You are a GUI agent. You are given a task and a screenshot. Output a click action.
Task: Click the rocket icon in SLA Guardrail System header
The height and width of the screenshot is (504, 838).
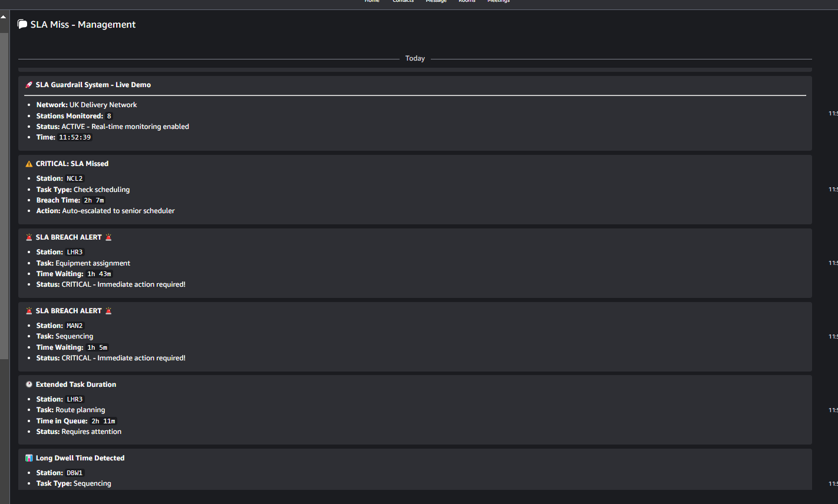(29, 85)
